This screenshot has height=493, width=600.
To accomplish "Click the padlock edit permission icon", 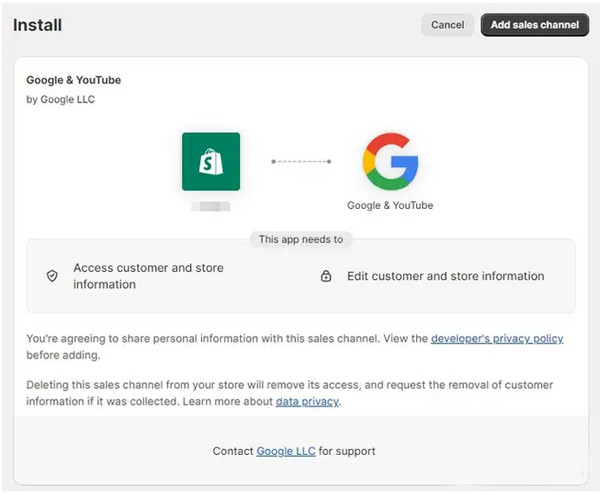I will [x=326, y=276].
